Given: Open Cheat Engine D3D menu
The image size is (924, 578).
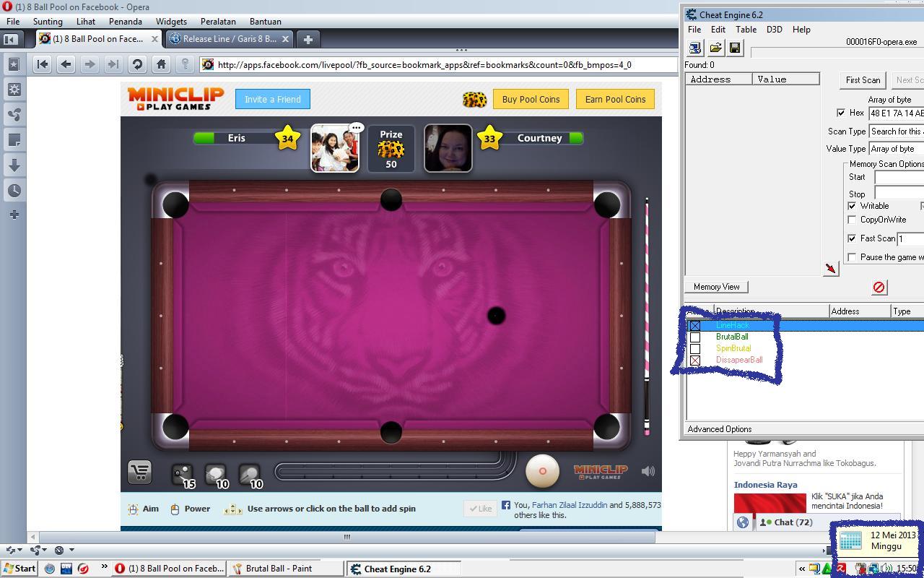Looking at the screenshot, I should click(774, 30).
